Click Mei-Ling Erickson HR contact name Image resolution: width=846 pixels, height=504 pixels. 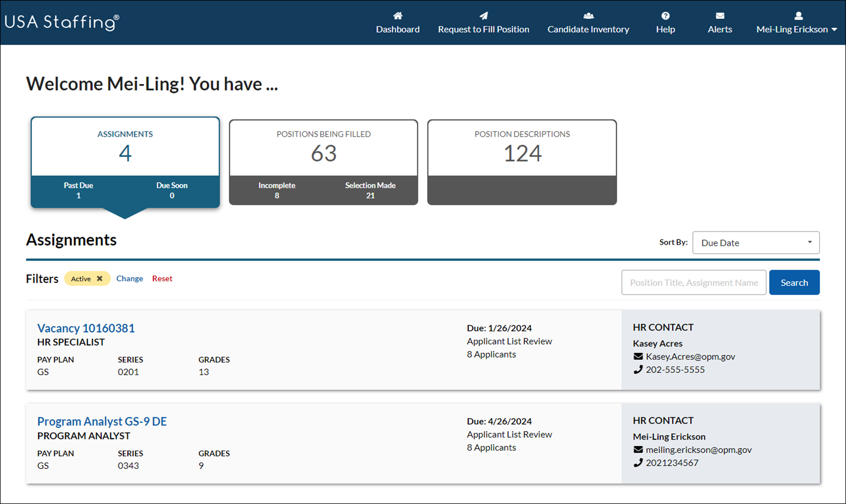click(x=669, y=437)
